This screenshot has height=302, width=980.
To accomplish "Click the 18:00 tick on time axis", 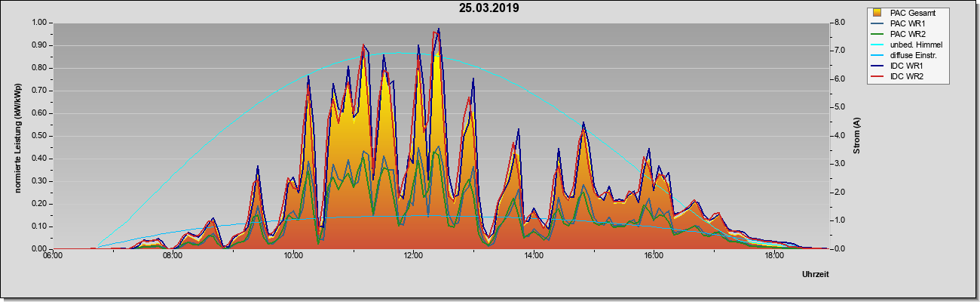I will tap(773, 255).
